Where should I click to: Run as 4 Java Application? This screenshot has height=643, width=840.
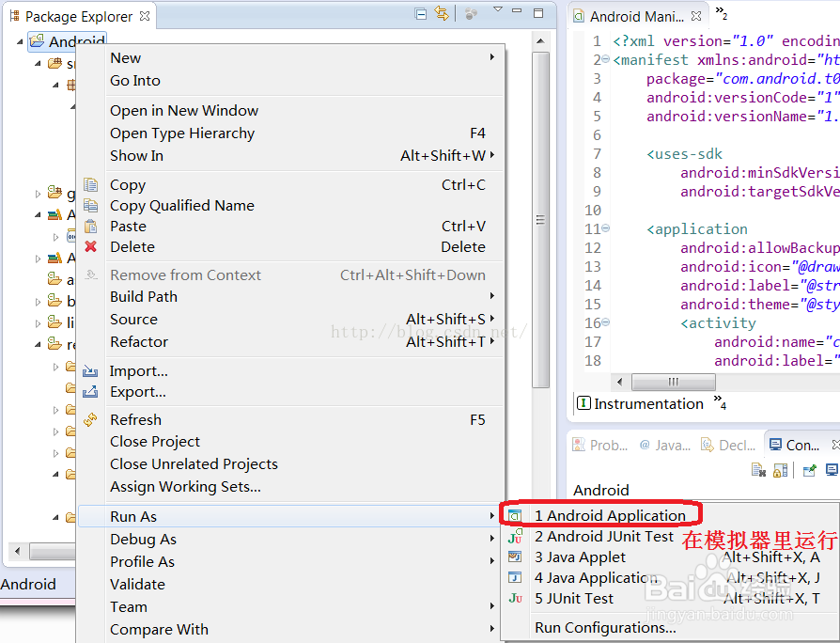click(x=670, y=577)
